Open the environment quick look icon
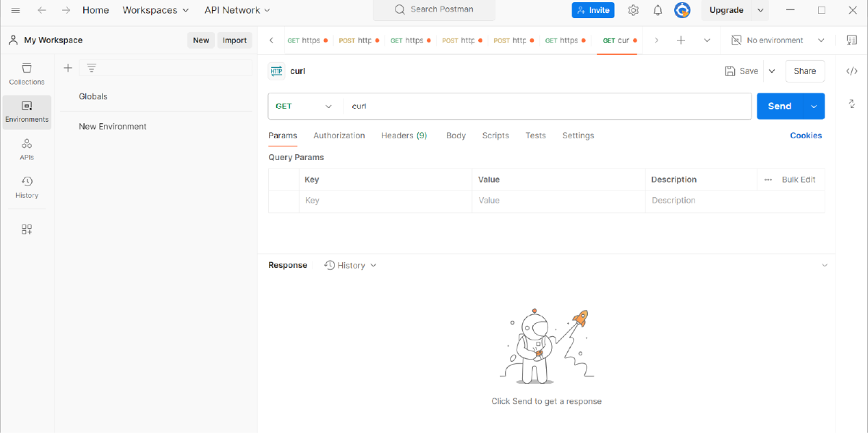This screenshot has height=433, width=868. tap(851, 41)
